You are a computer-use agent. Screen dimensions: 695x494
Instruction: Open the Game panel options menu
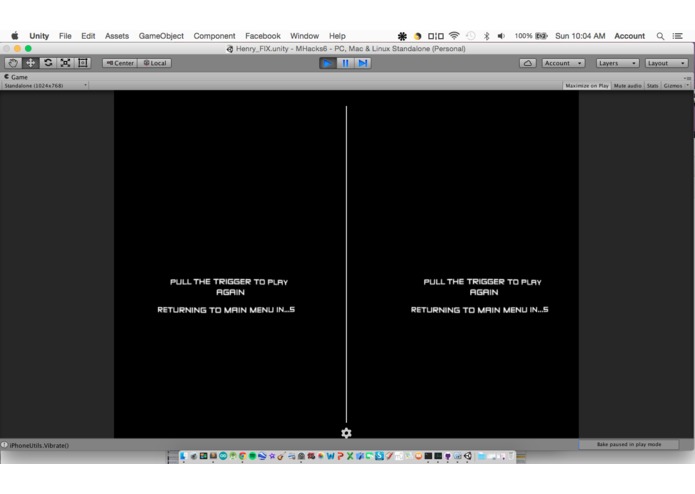[x=687, y=78]
